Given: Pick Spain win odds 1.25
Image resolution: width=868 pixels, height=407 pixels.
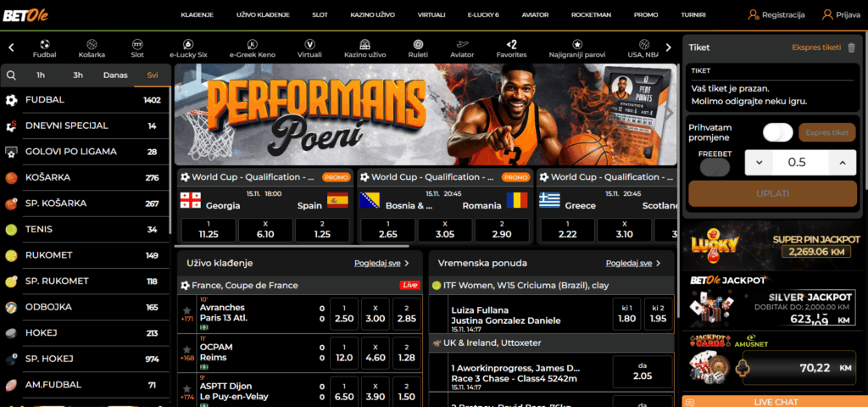Looking at the screenshot, I should click(x=322, y=230).
